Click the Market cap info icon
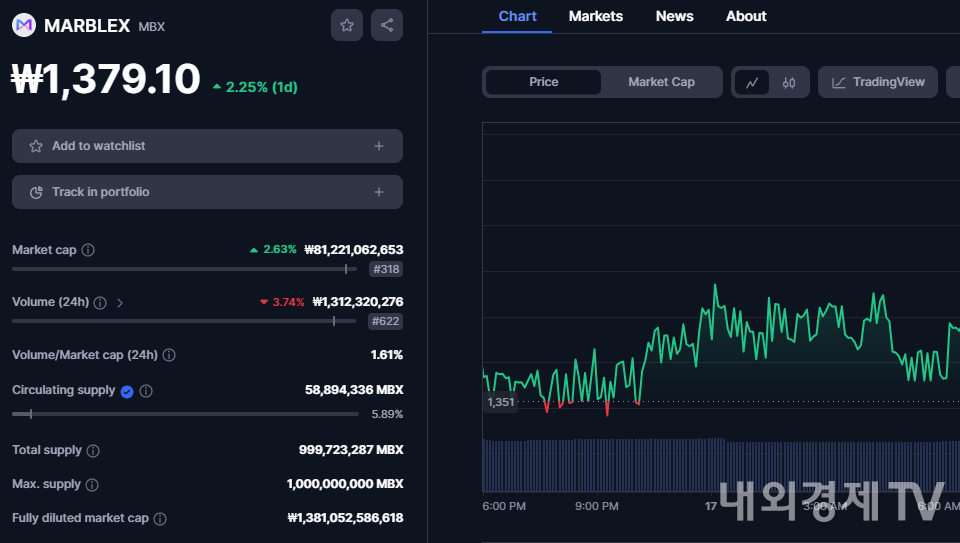Viewport: 960px width, 543px height. (x=88, y=250)
